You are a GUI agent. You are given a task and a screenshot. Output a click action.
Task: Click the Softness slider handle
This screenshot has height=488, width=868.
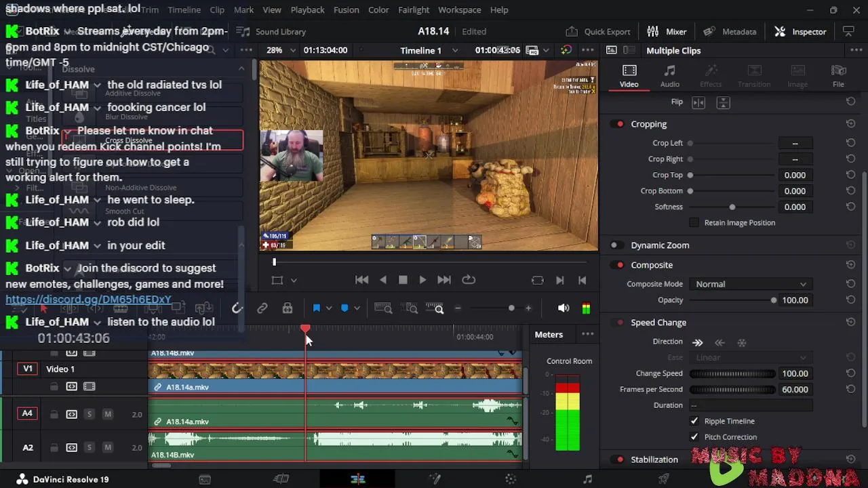[x=732, y=207]
